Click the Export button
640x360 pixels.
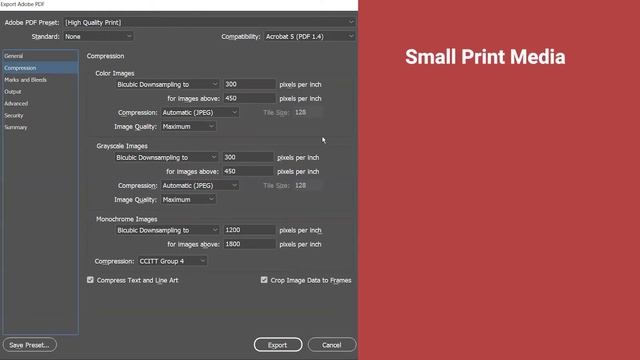point(278,345)
